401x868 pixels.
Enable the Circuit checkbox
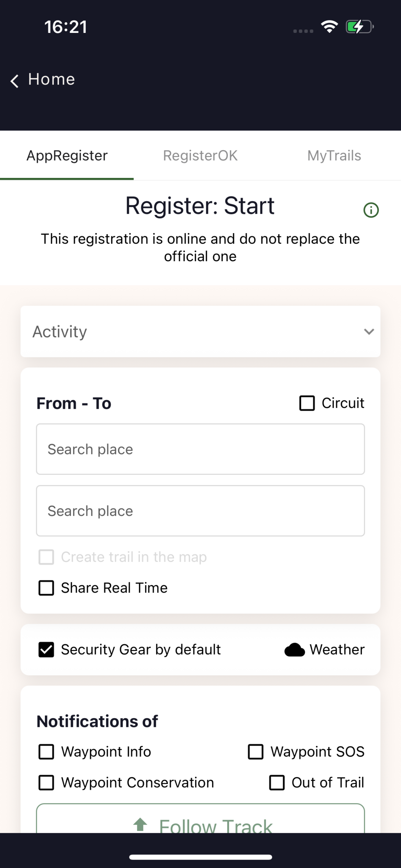tap(307, 403)
